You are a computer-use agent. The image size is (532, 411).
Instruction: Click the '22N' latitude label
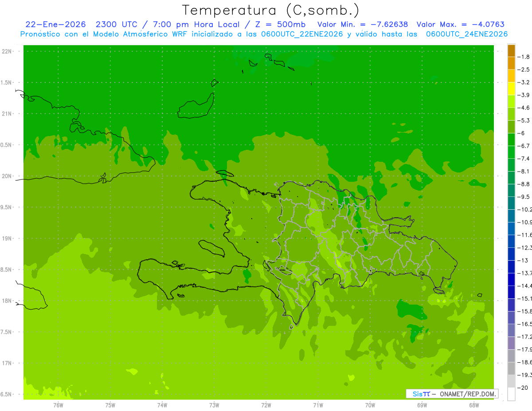coord(7,51)
